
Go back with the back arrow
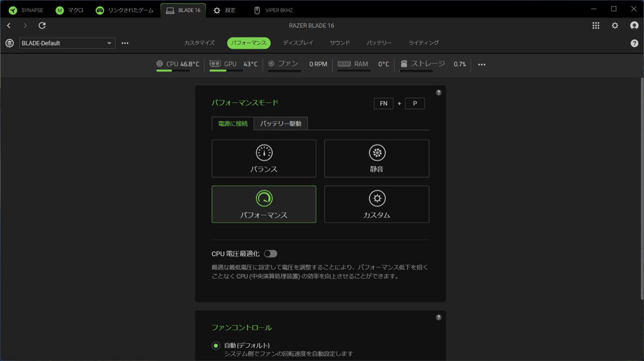point(9,26)
